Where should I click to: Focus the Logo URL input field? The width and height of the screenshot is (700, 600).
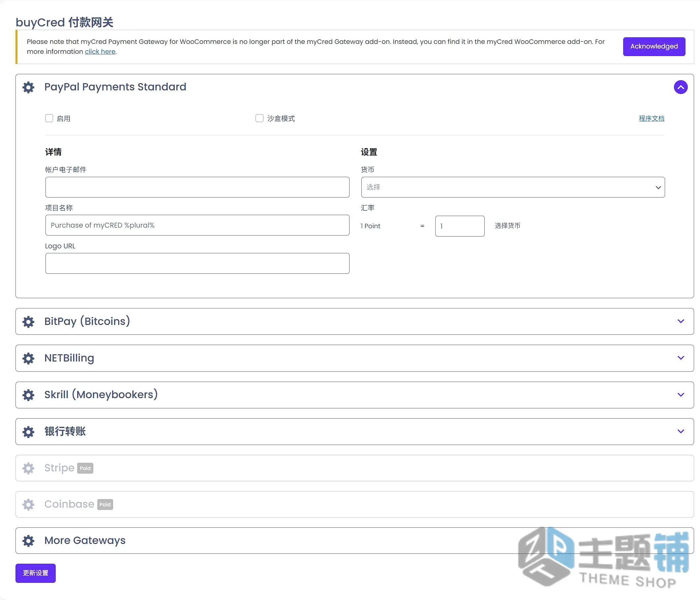coord(197,263)
